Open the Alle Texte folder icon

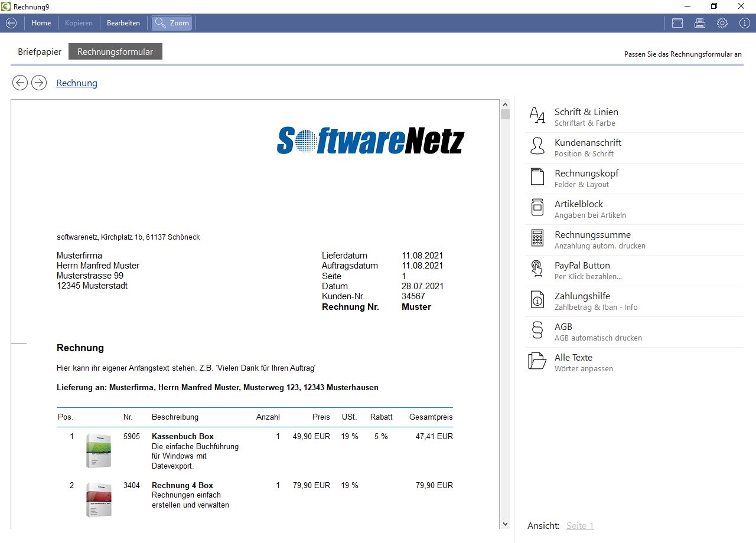537,362
